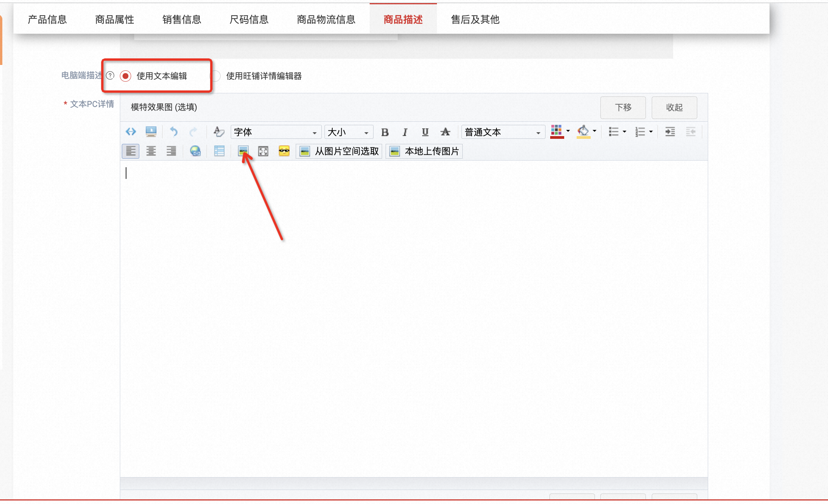
Task: Center align the text
Action: click(151, 151)
